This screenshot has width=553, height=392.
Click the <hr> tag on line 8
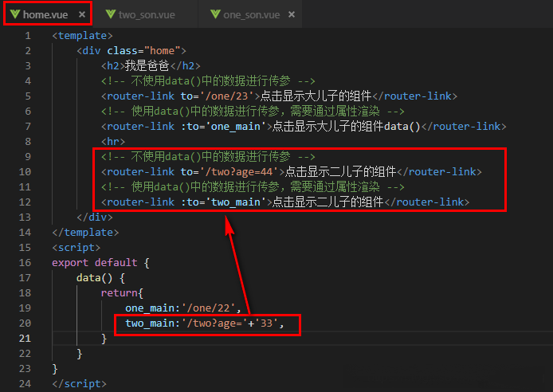click(113, 142)
